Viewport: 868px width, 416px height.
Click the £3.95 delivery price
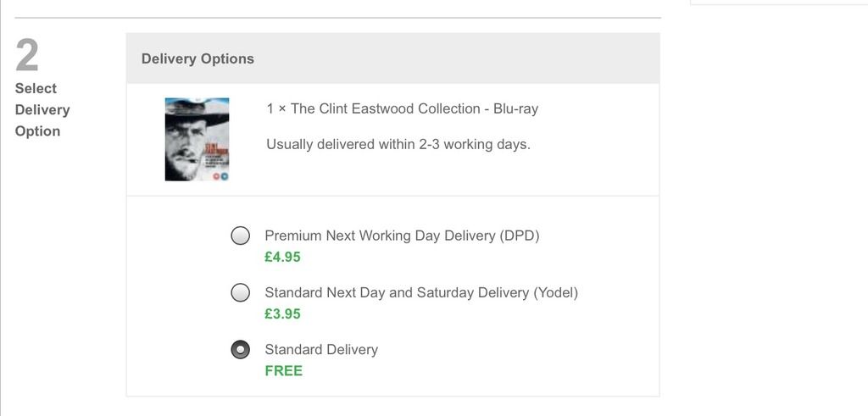tap(282, 313)
